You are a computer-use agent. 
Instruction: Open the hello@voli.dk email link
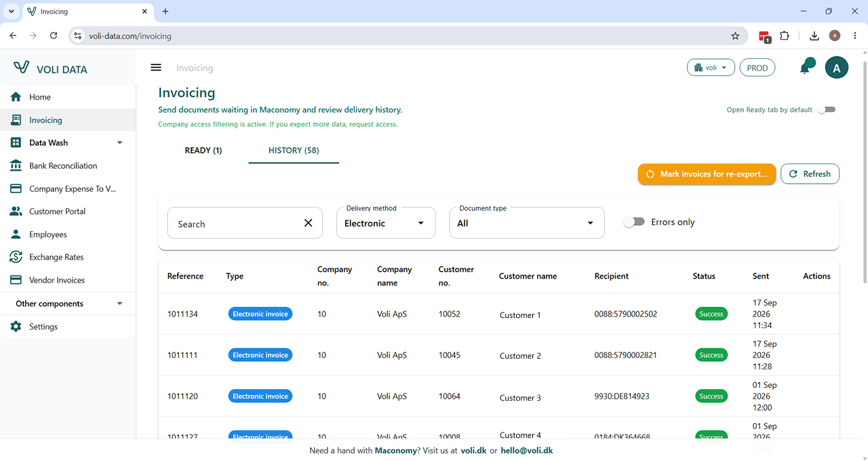pos(527,450)
